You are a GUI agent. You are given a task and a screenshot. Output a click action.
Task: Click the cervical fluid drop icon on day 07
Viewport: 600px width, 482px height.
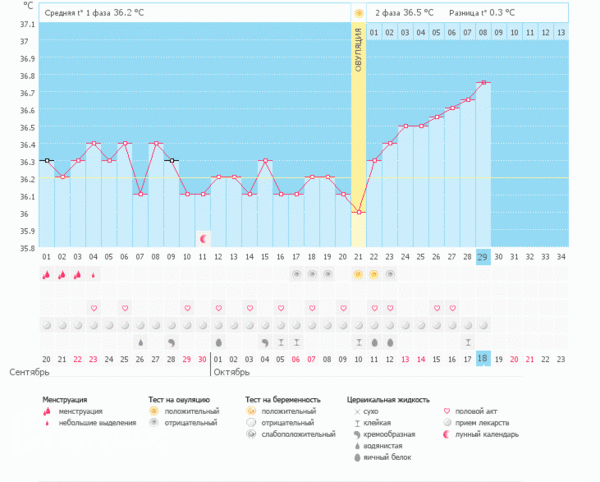pos(140,342)
